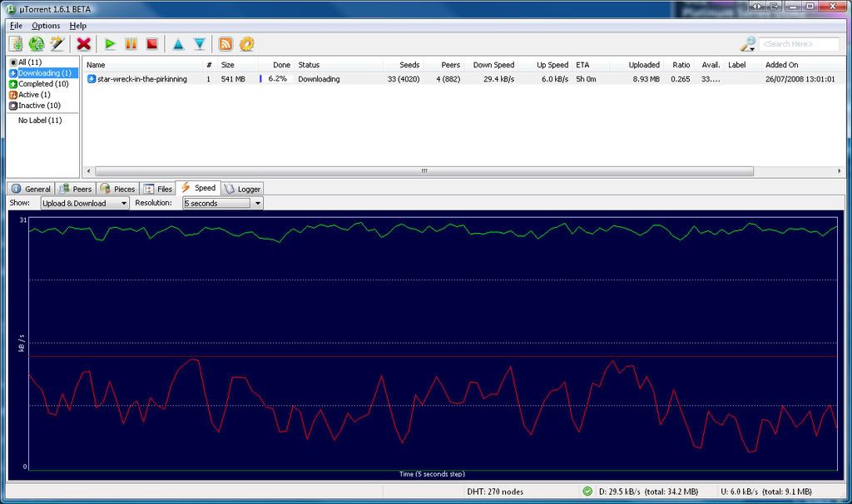Viewport: 852px width, 504px height.
Task: Click the µTorrent icon in the title bar
Action: [10, 8]
